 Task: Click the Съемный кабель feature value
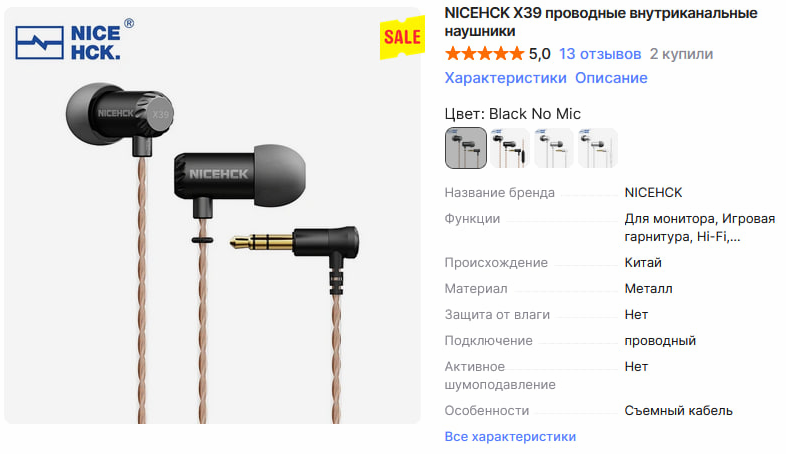tap(678, 410)
